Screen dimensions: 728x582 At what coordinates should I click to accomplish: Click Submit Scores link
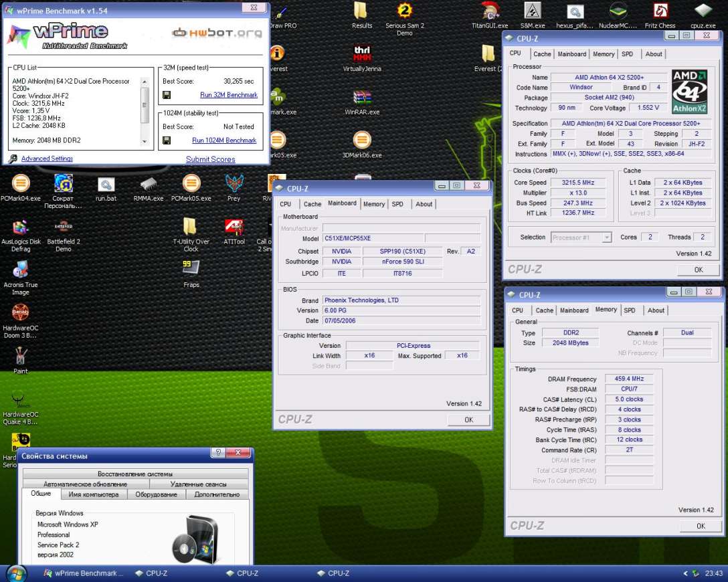coord(210,159)
